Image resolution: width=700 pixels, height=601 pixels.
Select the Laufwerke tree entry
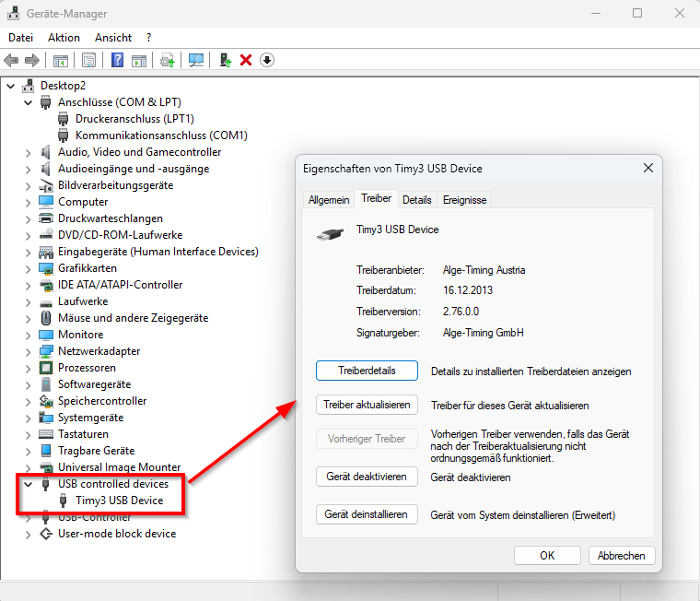[x=83, y=301]
